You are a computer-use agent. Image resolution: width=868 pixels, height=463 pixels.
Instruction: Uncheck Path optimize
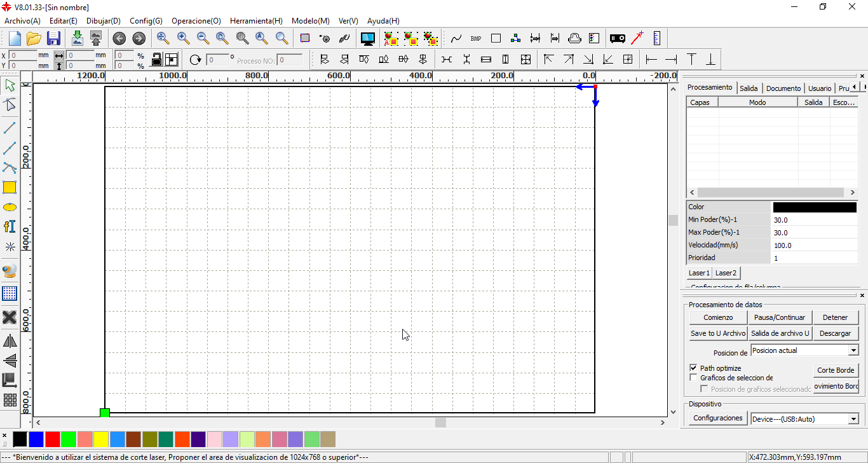pos(693,368)
